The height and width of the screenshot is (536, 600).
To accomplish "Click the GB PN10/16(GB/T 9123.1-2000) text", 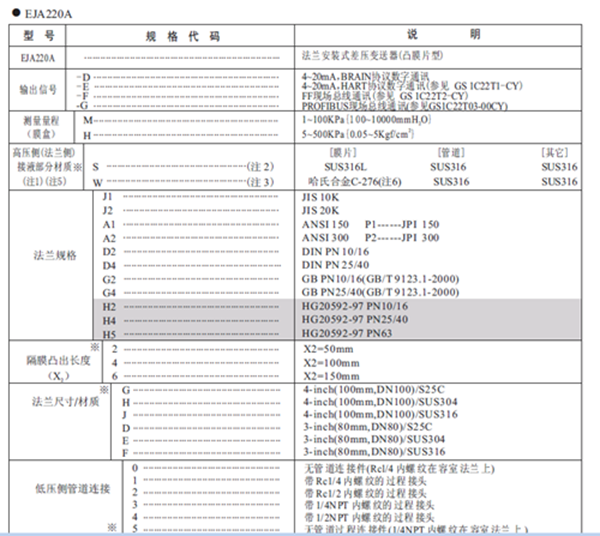I will click(x=380, y=279).
